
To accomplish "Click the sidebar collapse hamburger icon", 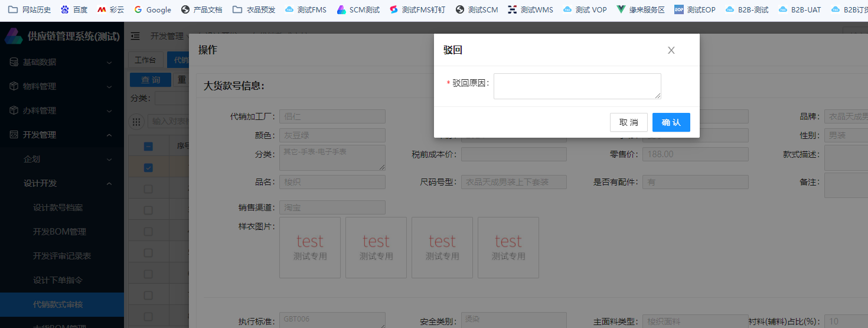I will pos(135,36).
